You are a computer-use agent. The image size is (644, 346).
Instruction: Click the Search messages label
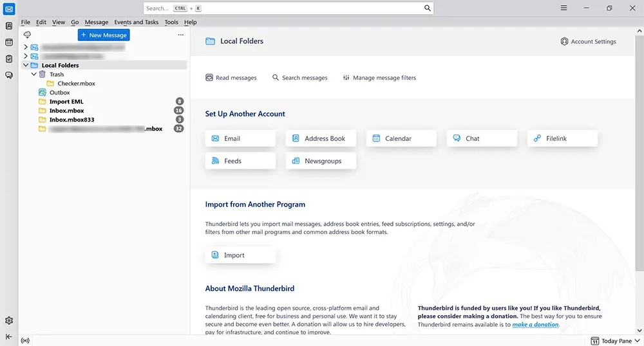pos(305,77)
